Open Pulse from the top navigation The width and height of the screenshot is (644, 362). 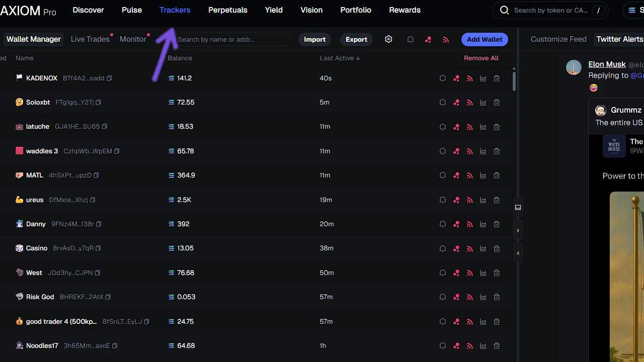131,10
